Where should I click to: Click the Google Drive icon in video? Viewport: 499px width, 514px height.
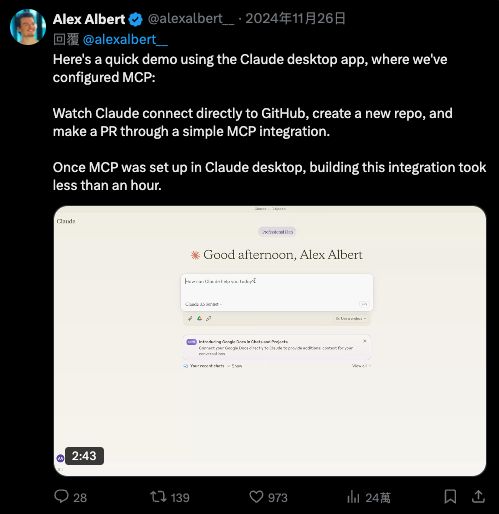coord(199,318)
